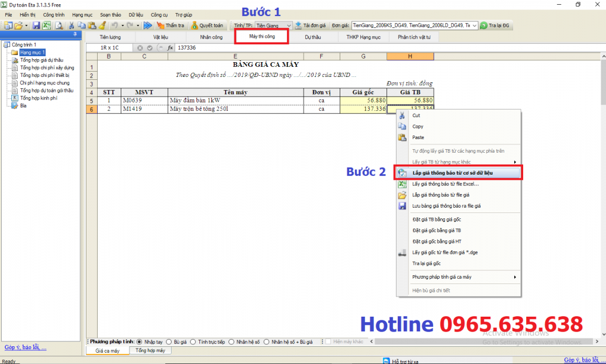Click the Save disk icon in toolbar
Viewport: 606px width, 364px height.
pos(36,25)
